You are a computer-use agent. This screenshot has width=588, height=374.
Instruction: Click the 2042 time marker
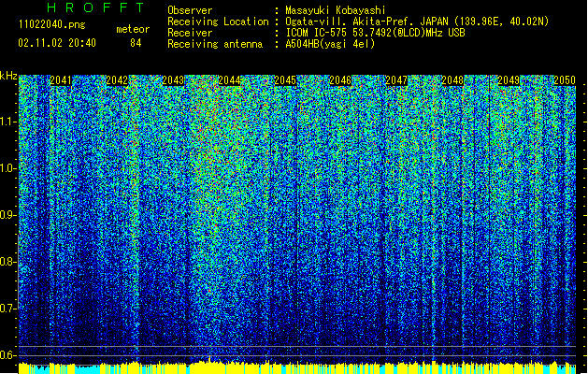point(117,80)
